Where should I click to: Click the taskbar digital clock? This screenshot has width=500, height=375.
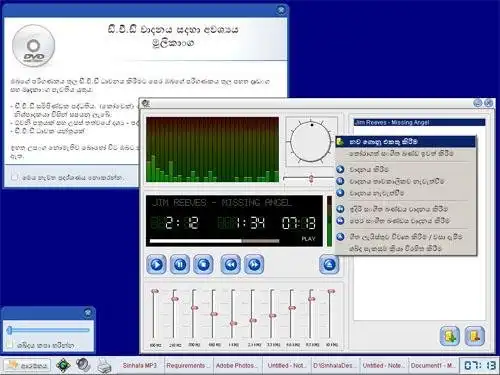[x=479, y=366]
